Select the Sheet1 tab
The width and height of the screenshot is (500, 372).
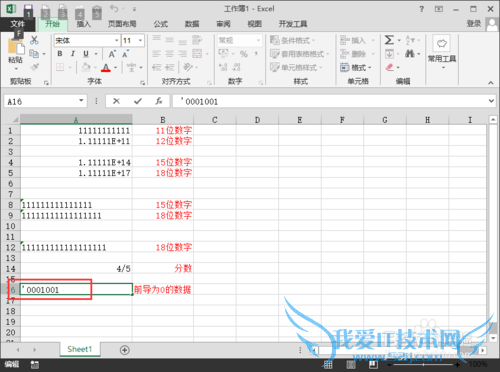pyautogui.click(x=80, y=349)
